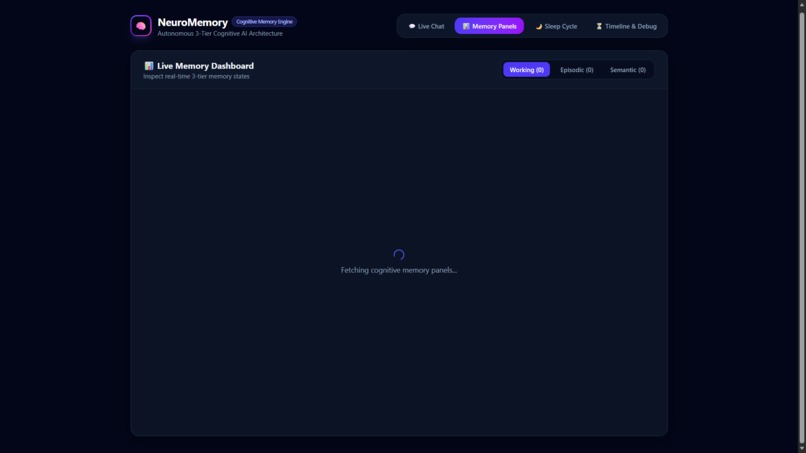This screenshot has height=453, width=806.
Task: Show the Episodic (0) memory tab
Action: (577, 70)
